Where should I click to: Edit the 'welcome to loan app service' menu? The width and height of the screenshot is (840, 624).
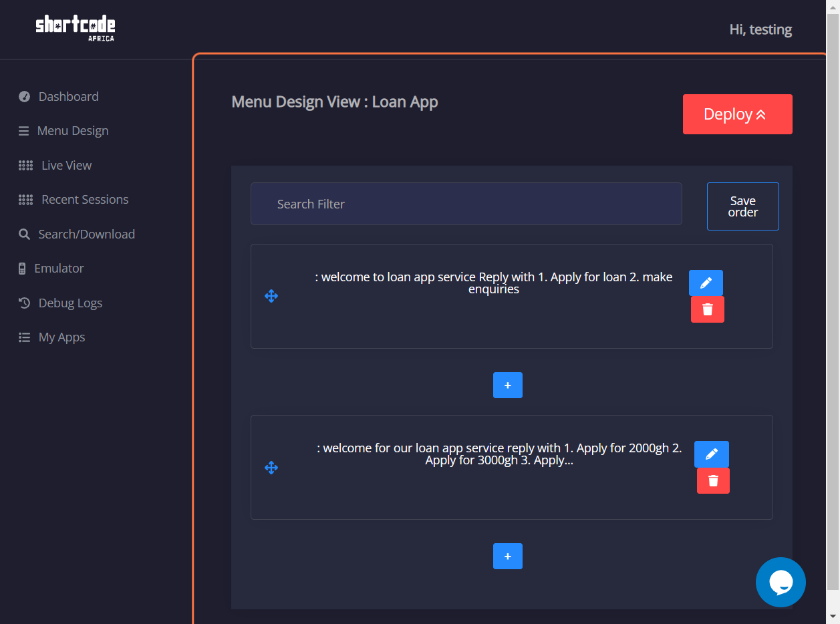coord(706,283)
